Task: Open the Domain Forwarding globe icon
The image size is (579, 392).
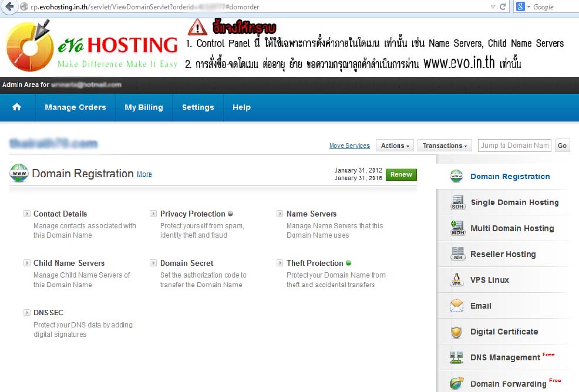Action: click(456, 384)
